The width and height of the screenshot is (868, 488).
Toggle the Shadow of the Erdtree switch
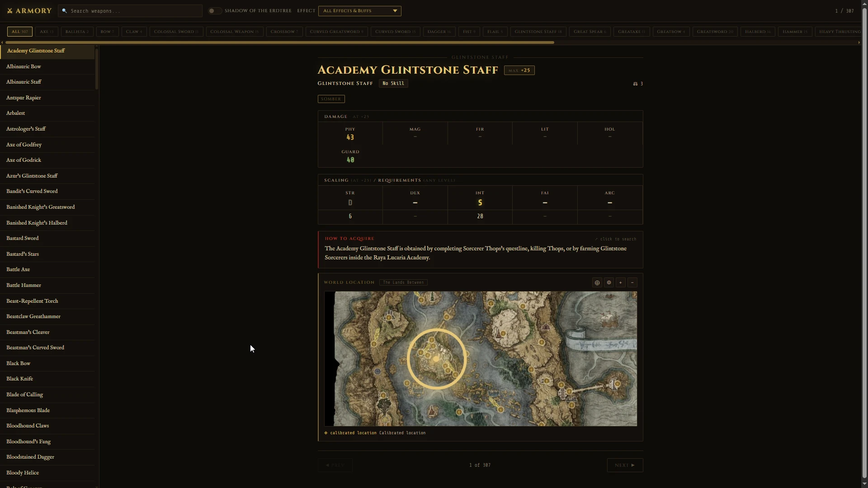214,11
